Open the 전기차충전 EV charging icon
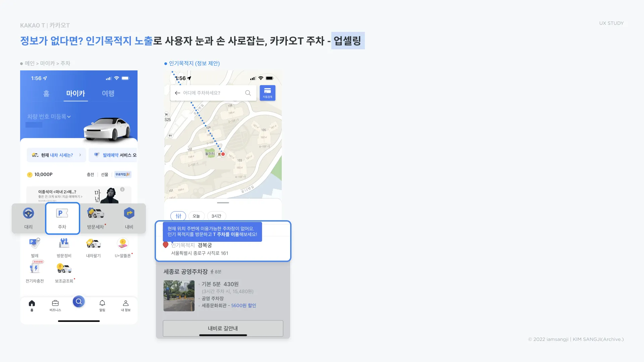644x362 pixels. tap(35, 271)
